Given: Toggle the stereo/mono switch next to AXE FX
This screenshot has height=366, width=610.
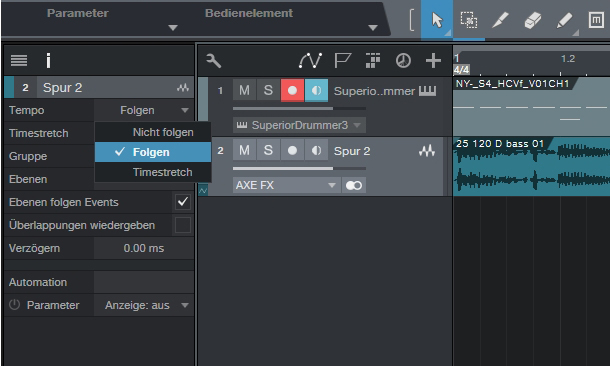Looking at the screenshot, I should point(354,185).
